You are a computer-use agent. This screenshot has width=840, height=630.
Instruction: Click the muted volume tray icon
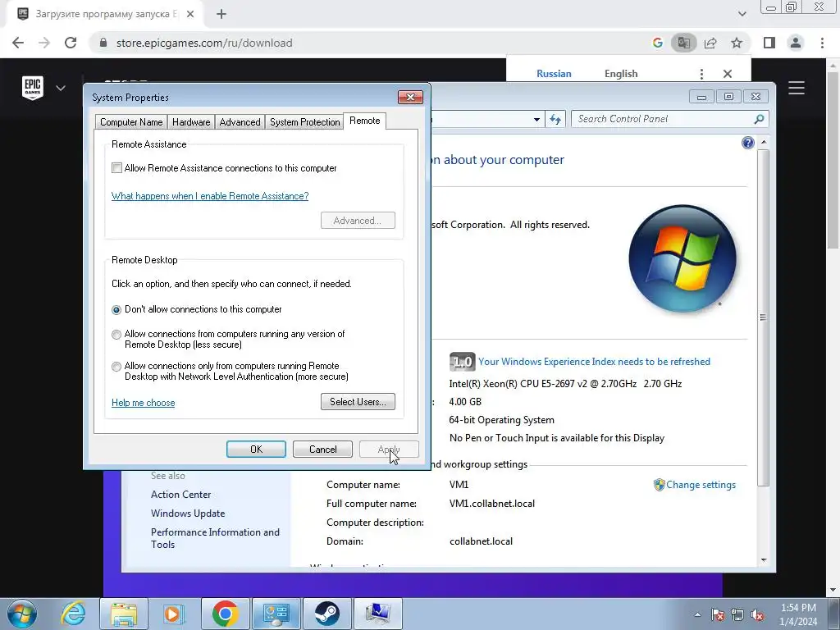coord(757,614)
